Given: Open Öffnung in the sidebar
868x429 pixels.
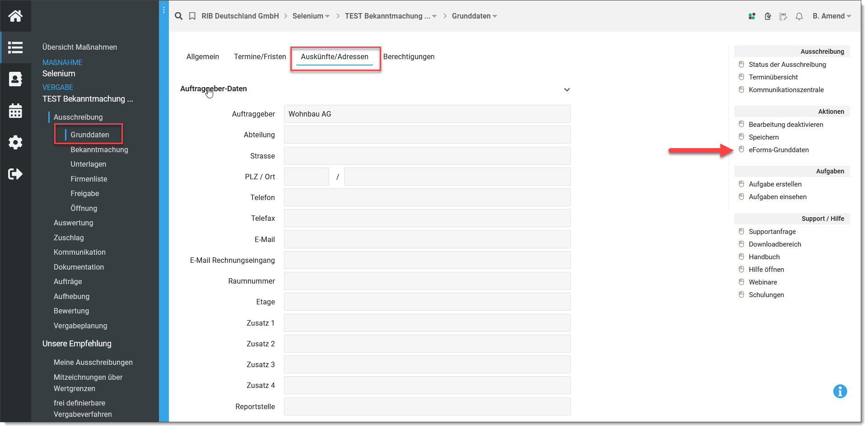Looking at the screenshot, I should 84,208.
